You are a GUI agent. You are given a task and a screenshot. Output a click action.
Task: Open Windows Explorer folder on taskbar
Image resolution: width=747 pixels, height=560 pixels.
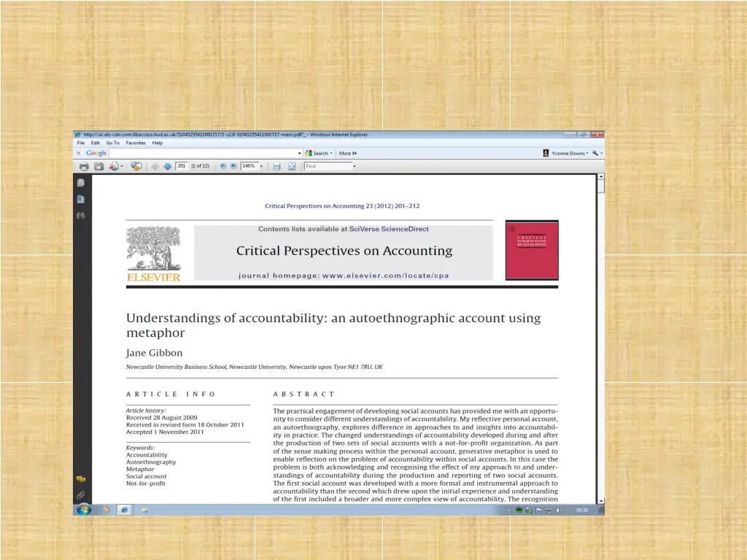144,510
